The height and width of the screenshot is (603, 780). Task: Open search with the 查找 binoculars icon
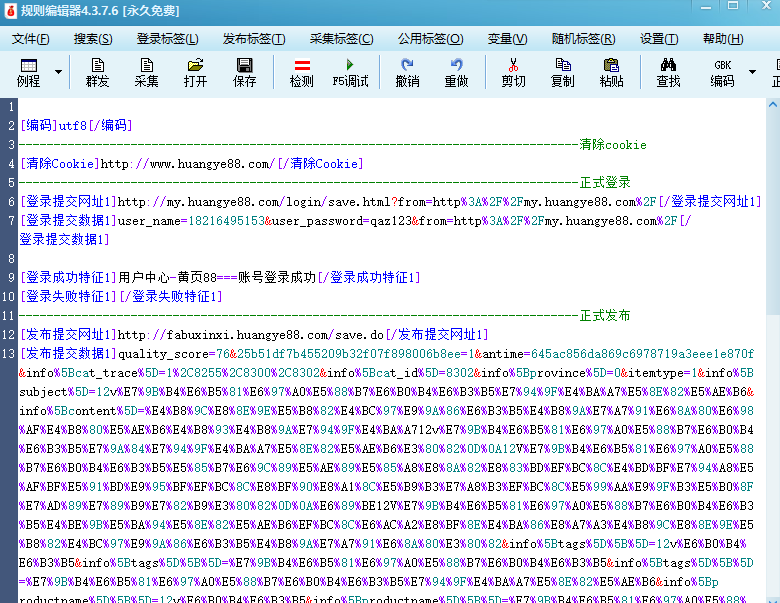[x=668, y=72]
